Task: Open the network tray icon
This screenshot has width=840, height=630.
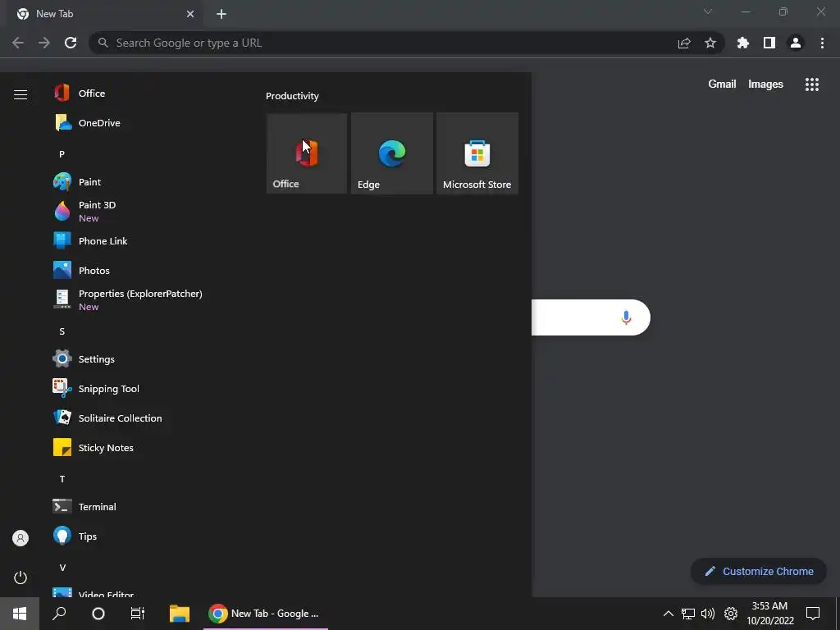Action: point(688,614)
